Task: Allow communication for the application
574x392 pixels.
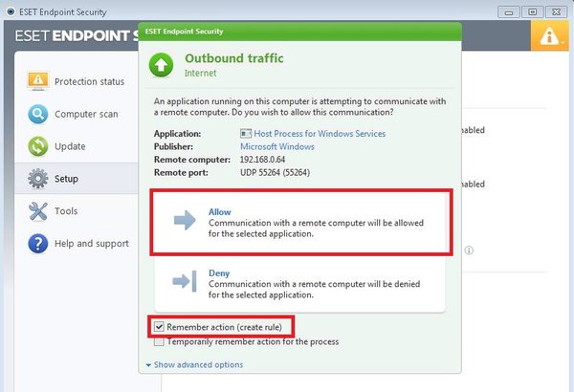Action: tap(300, 222)
